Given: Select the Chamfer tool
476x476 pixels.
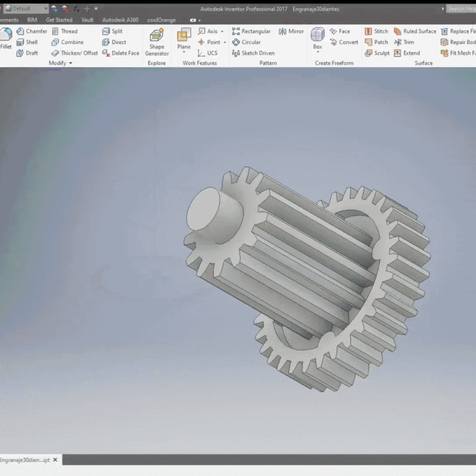Looking at the screenshot, I should (x=31, y=31).
